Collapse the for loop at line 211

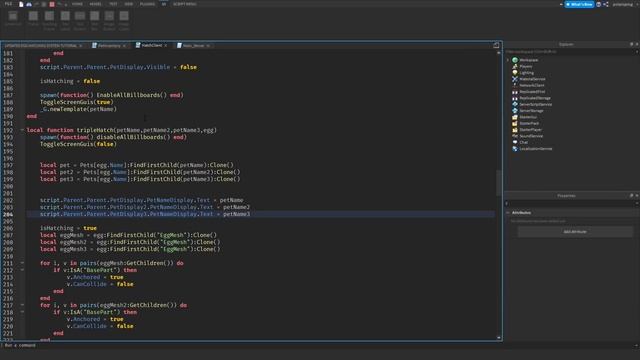pos(22,263)
